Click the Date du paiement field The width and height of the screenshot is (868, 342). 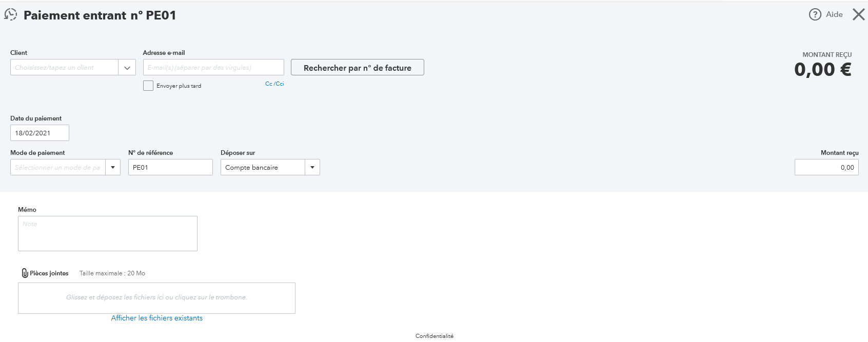(40, 133)
